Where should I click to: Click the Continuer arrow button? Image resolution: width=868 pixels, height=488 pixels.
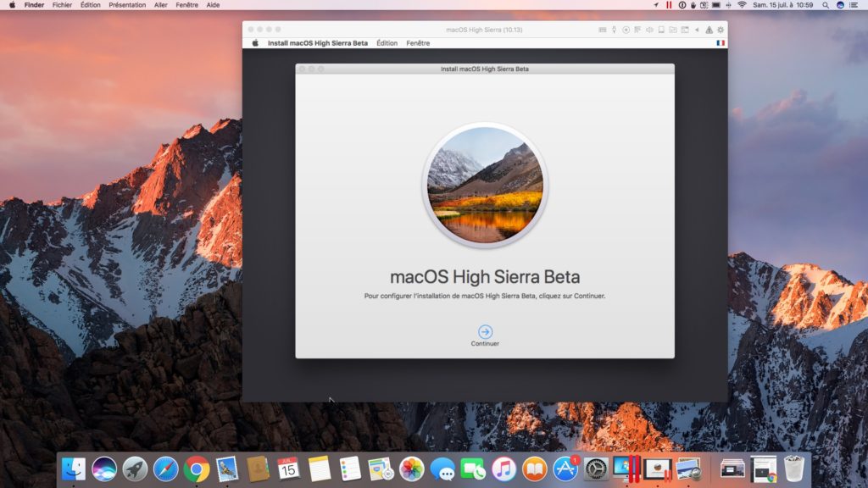tap(485, 332)
